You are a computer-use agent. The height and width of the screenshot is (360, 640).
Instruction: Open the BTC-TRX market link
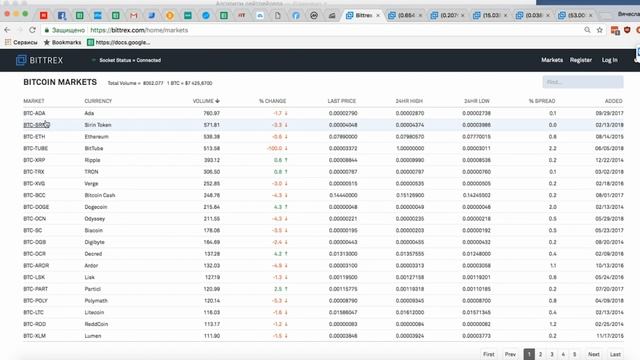pyautogui.click(x=34, y=172)
